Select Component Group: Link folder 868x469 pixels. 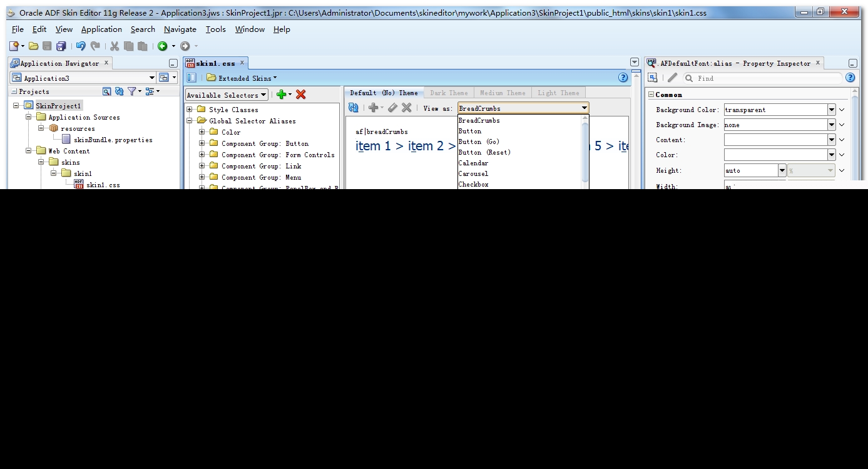261,166
